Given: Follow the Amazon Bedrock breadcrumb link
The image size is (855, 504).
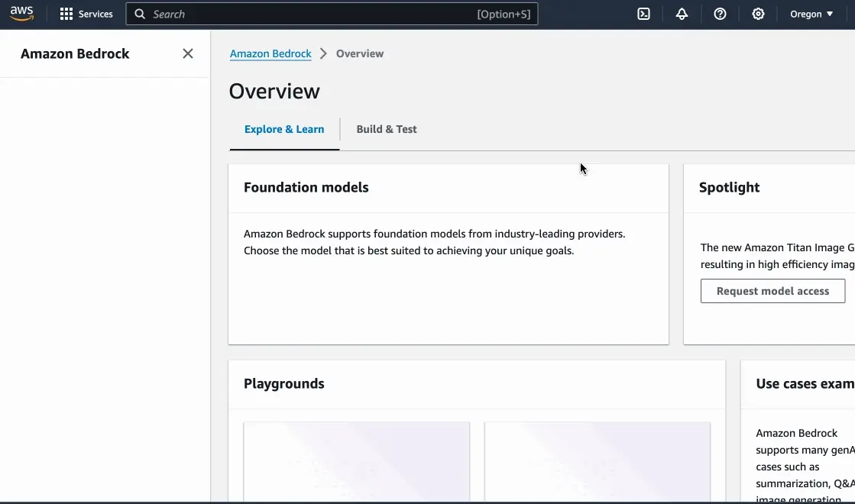Looking at the screenshot, I should pos(270,53).
